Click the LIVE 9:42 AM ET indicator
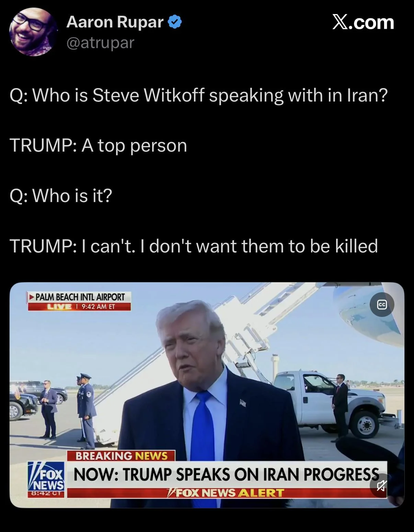 coord(79,307)
